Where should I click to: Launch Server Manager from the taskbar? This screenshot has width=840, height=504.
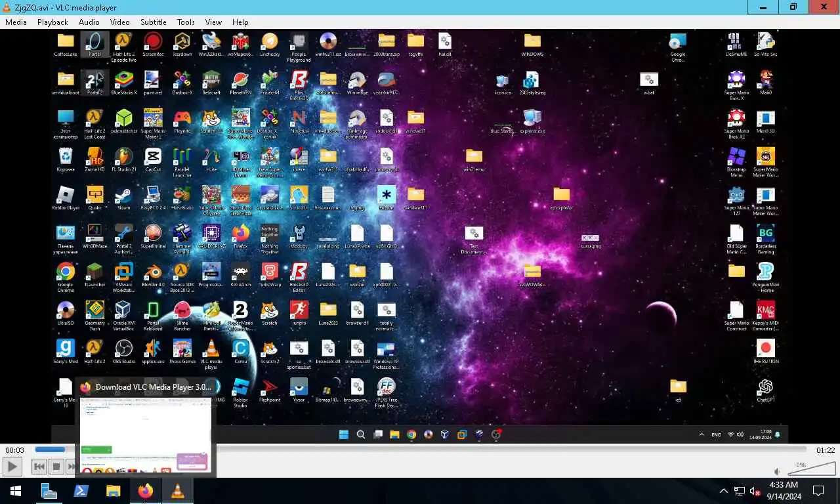pyautogui.click(x=49, y=491)
